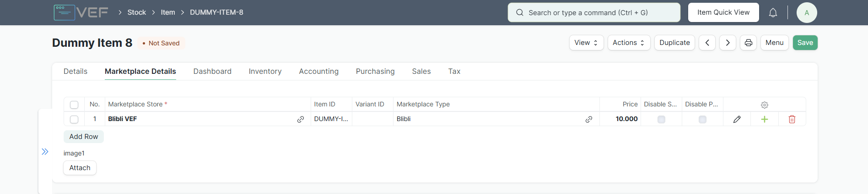Delete row 1 with red trash icon
Viewport: 868px width, 194px height.
click(792, 119)
